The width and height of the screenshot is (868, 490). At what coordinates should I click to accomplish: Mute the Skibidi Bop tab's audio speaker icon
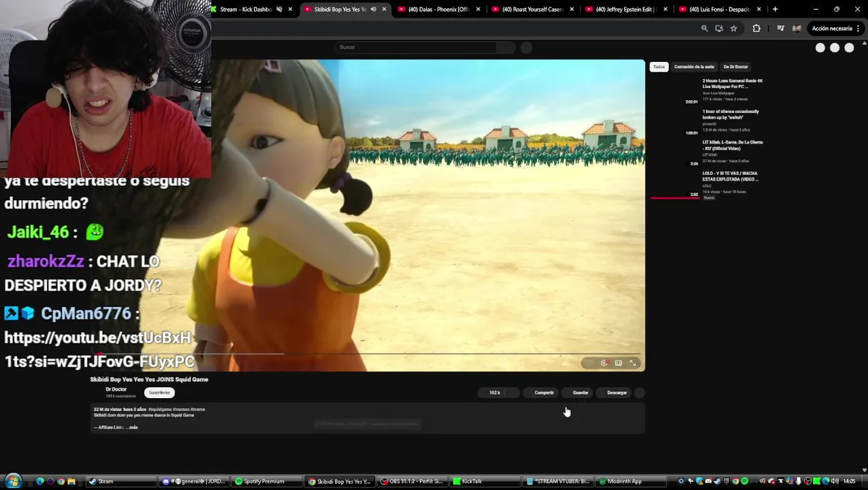pos(373,10)
